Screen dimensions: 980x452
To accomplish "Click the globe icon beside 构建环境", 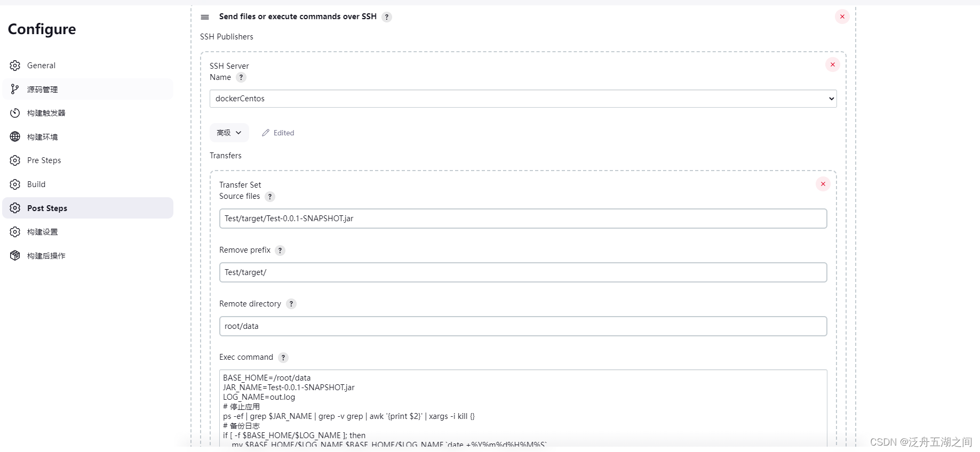I will coord(15,136).
